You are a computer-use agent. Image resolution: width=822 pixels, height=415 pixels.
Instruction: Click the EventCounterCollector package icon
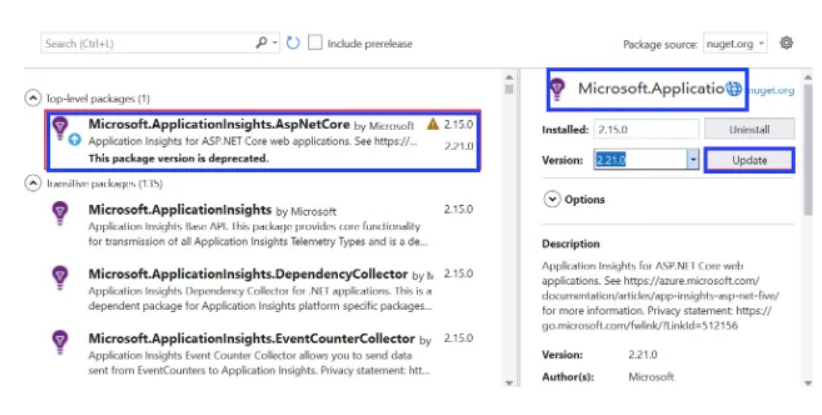point(60,342)
